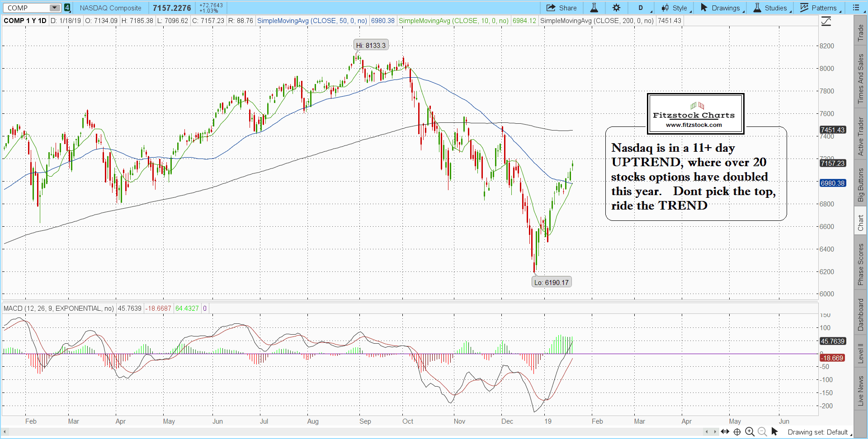Select the pointer cursor drawing tool
The image size is (868, 439).
point(774,432)
